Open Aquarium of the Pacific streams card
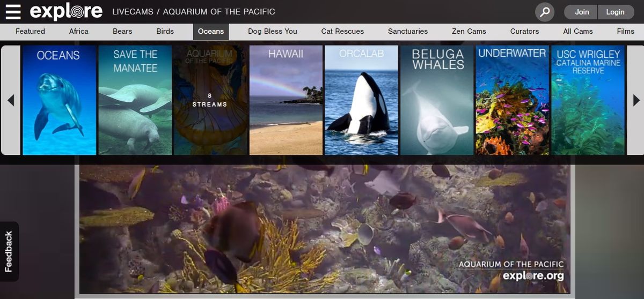The height and width of the screenshot is (299, 644). pos(210,100)
